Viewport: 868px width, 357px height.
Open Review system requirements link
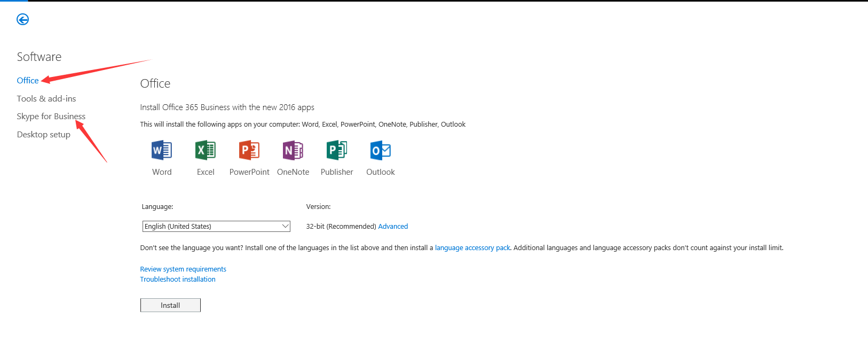point(183,269)
